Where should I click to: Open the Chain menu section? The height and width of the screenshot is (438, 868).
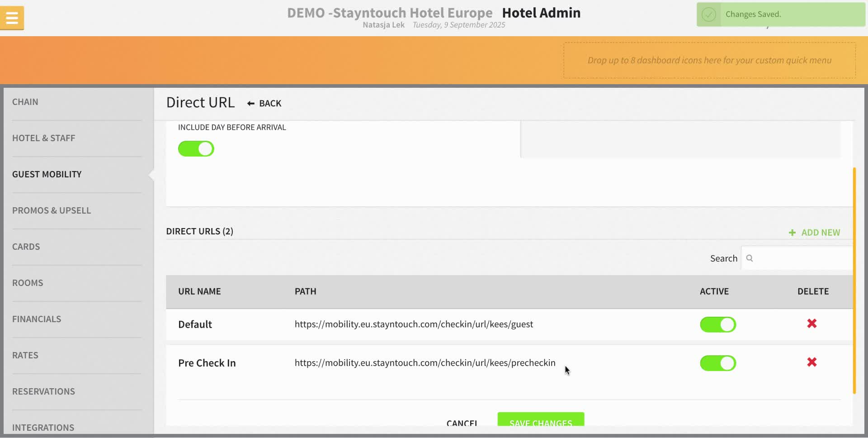(25, 102)
